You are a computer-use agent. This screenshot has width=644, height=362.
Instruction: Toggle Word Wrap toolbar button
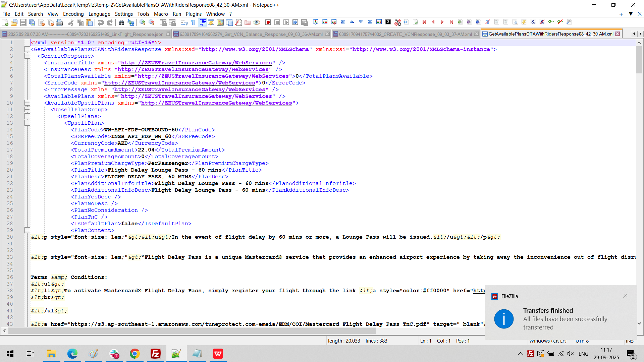click(x=184, y=22)
